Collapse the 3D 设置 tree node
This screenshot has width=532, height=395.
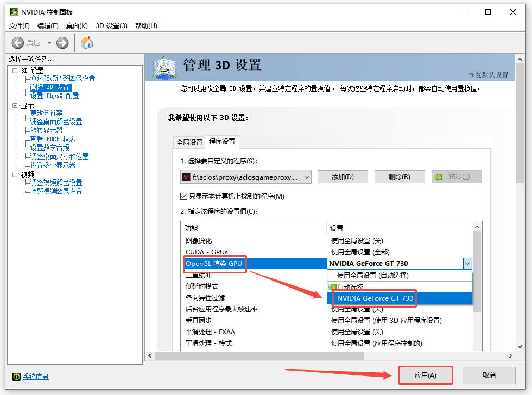(15, 71)
